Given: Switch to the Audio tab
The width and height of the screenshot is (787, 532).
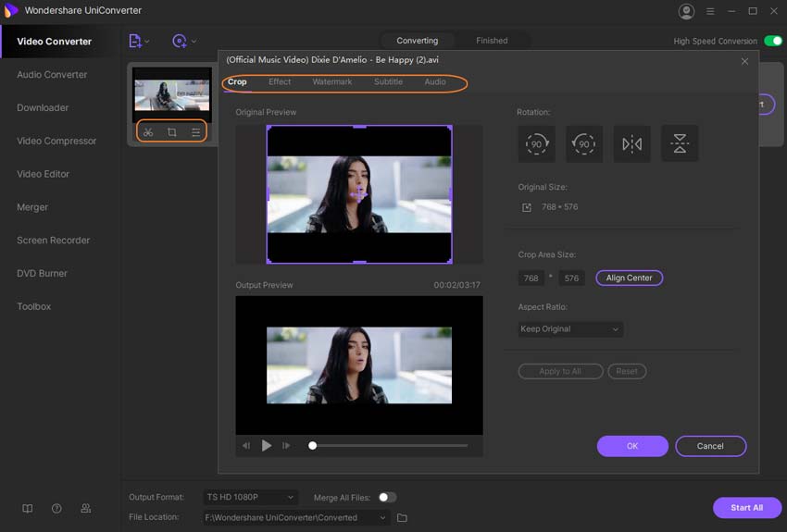Looking at the screenshot, I should (x=435, y=81).
